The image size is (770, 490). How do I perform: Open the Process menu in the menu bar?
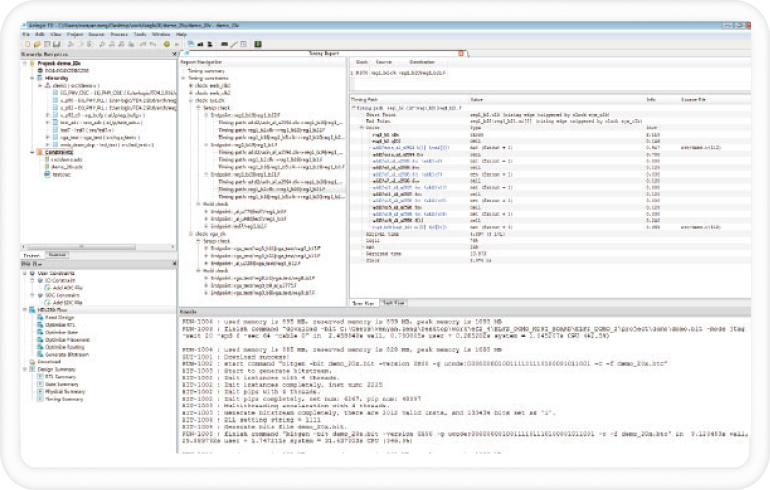pyautogui.click(x=120, y=34)
